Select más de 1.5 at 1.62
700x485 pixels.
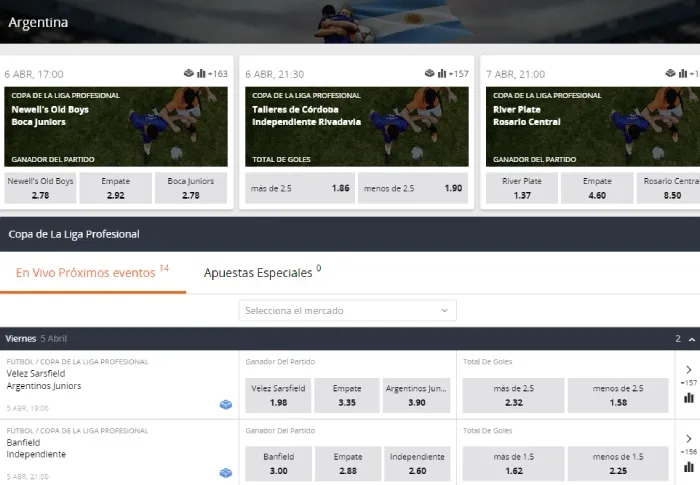(x=513, y=464)
